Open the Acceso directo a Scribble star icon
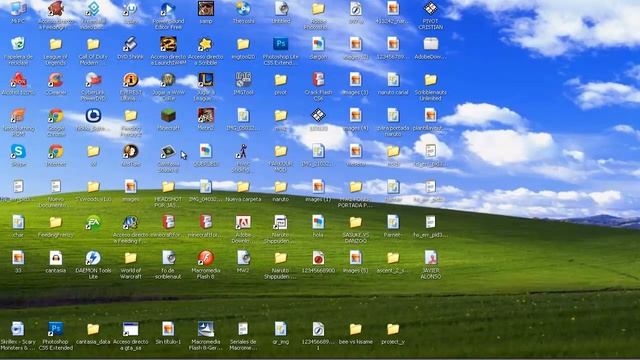The height and width of the screenshot is (360, 640). (206, 44)
